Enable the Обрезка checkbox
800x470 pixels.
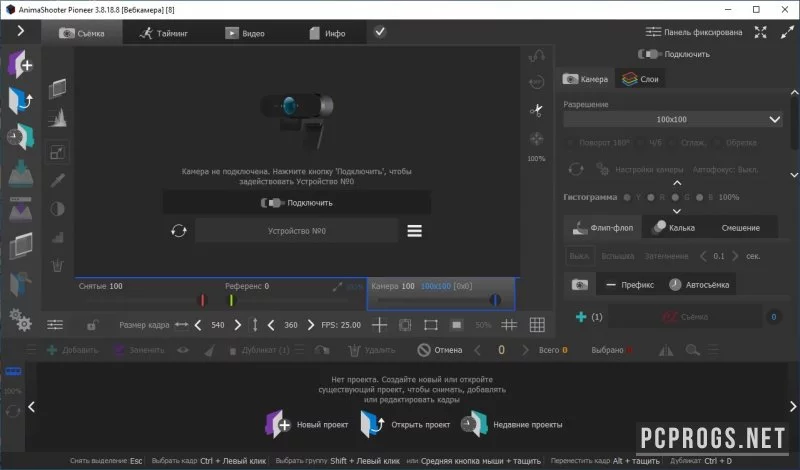click(x=717, y=143)
